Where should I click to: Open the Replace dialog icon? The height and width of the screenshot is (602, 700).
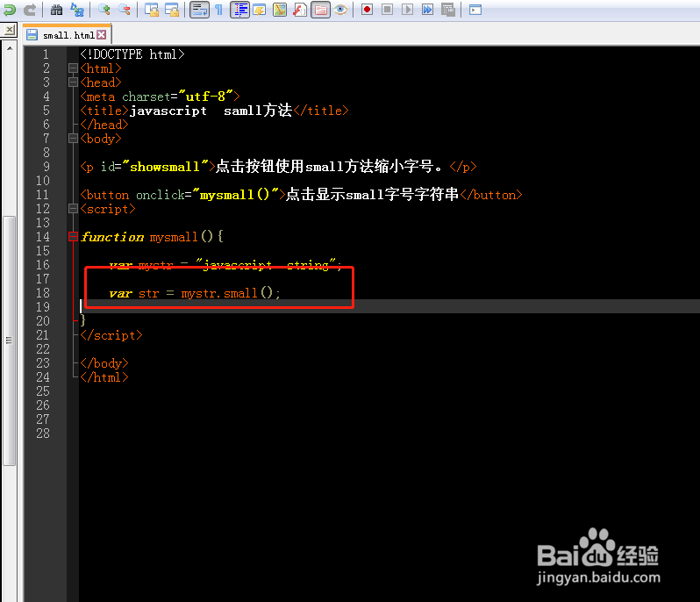click(77, 10)
